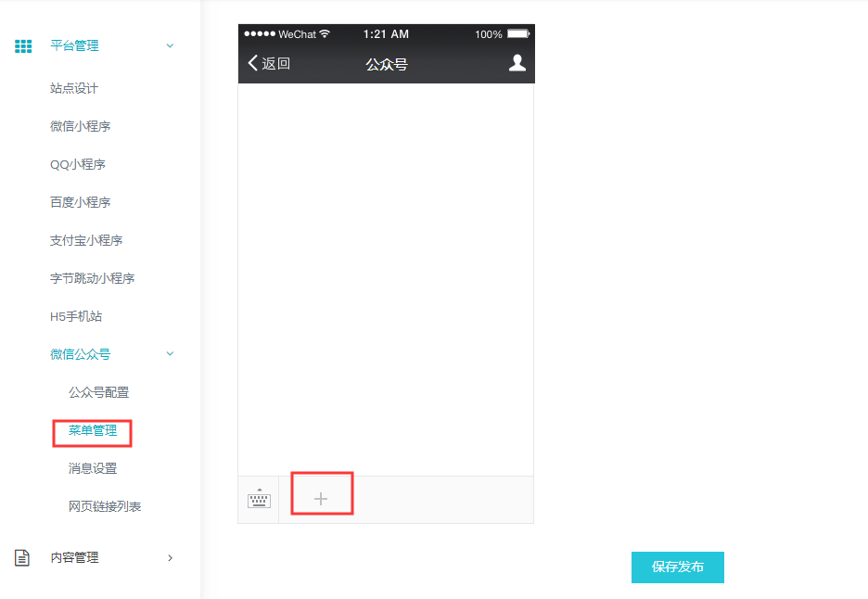Collapse the 平台管理 section chevron
The height and width of the screenshot is (599, 868).
tap(170, 46)
